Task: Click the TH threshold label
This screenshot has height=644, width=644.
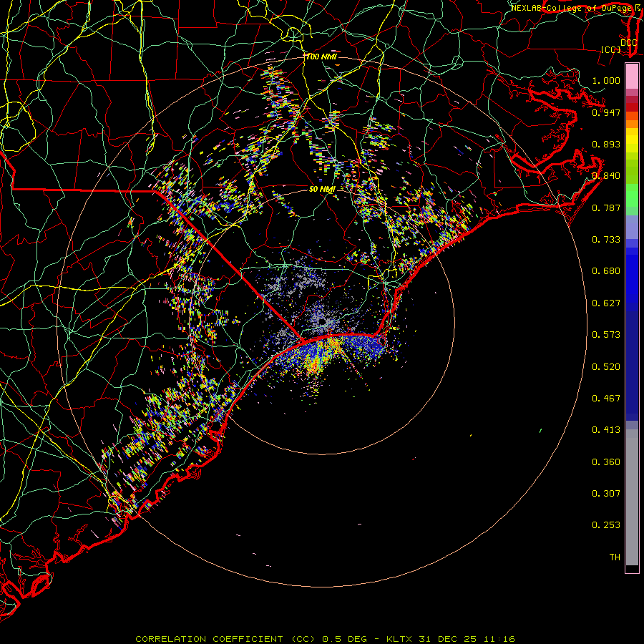Action: [615, 557]
